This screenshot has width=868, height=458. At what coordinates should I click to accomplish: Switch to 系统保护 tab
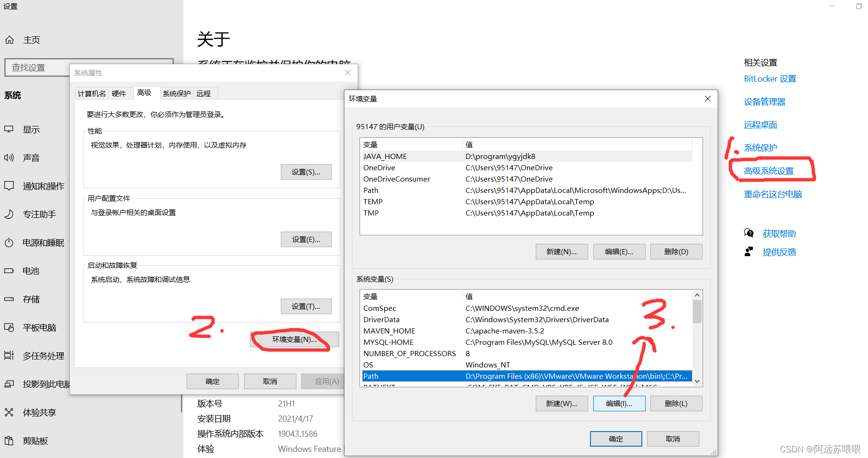176,93
